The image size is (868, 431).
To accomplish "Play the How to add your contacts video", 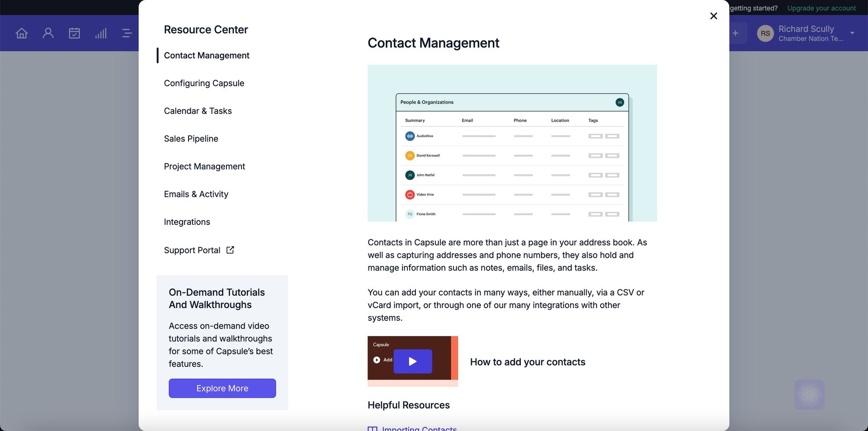I will click(413, 361).
